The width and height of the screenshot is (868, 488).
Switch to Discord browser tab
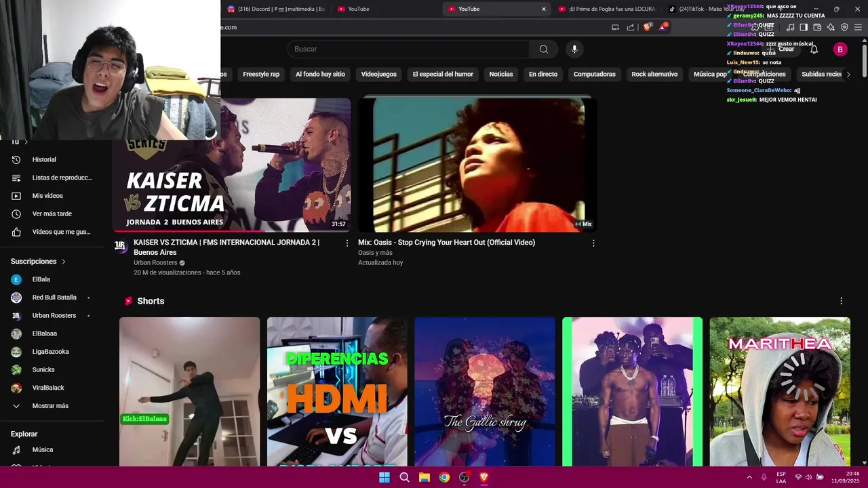[276, 9]
